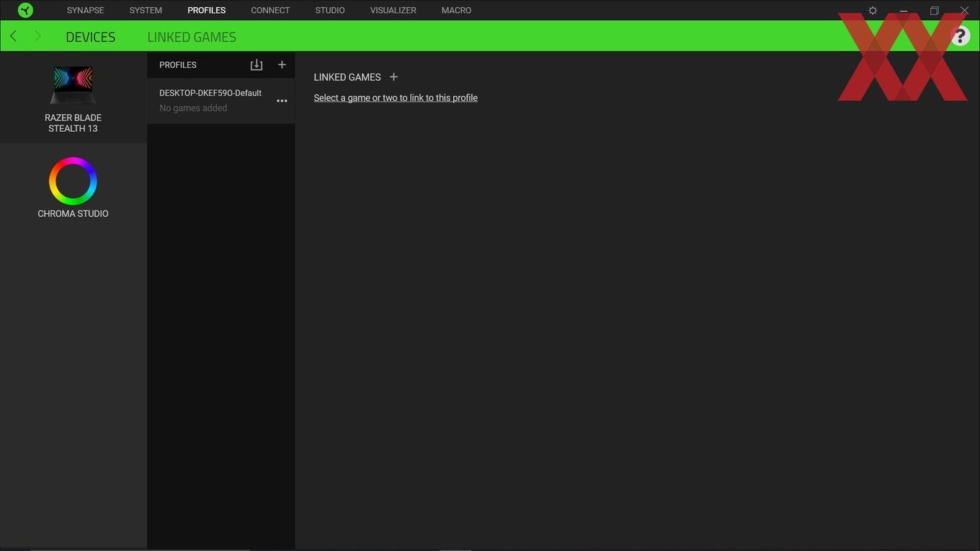Add a linked game with plus icon
The image size is (980, 551).
click(x=393, y=77)
